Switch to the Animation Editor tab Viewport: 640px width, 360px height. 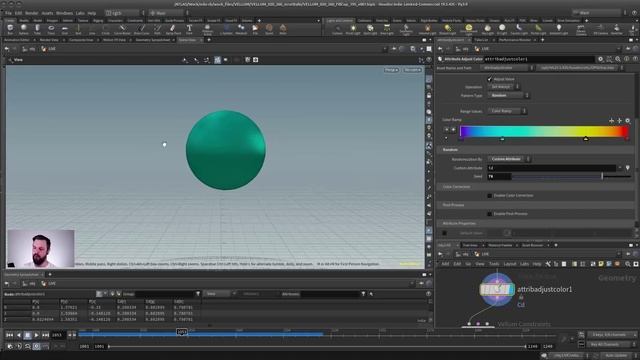click(17, 40)
